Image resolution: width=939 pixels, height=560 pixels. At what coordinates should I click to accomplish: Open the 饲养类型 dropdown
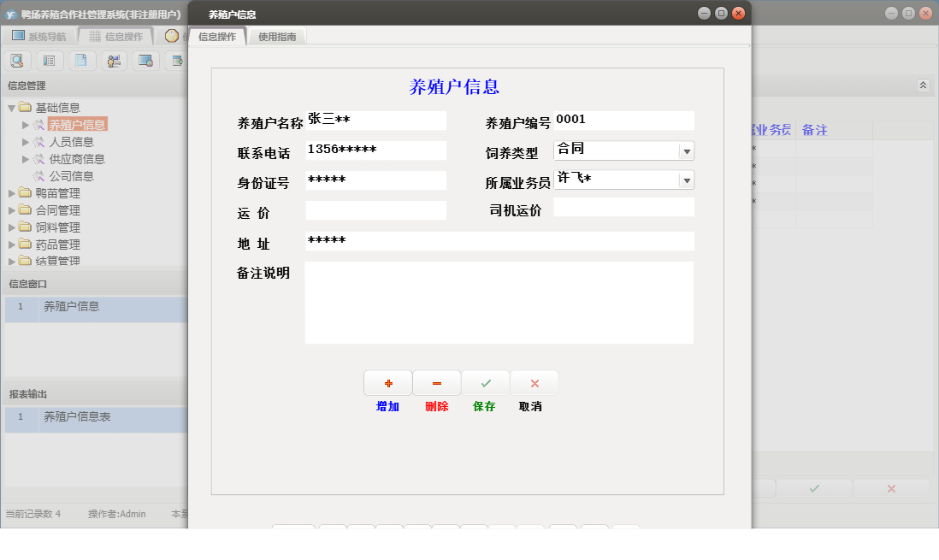click(x=687, y=150)
